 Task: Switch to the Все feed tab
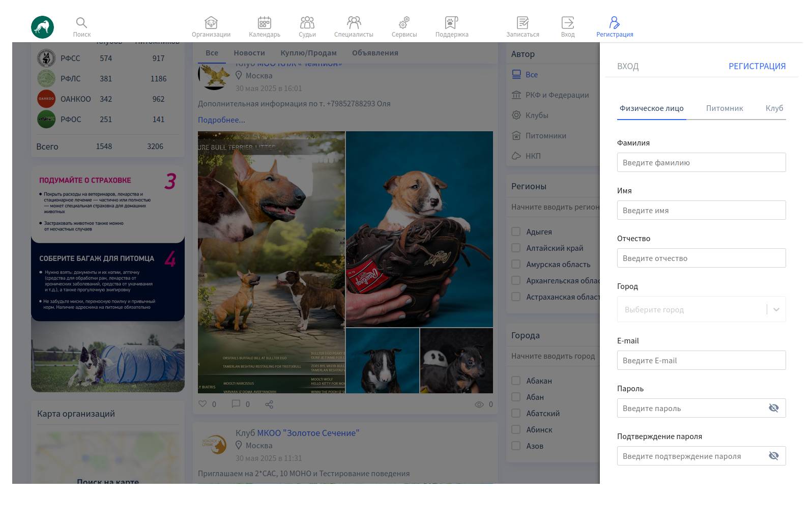click(212, 53)
